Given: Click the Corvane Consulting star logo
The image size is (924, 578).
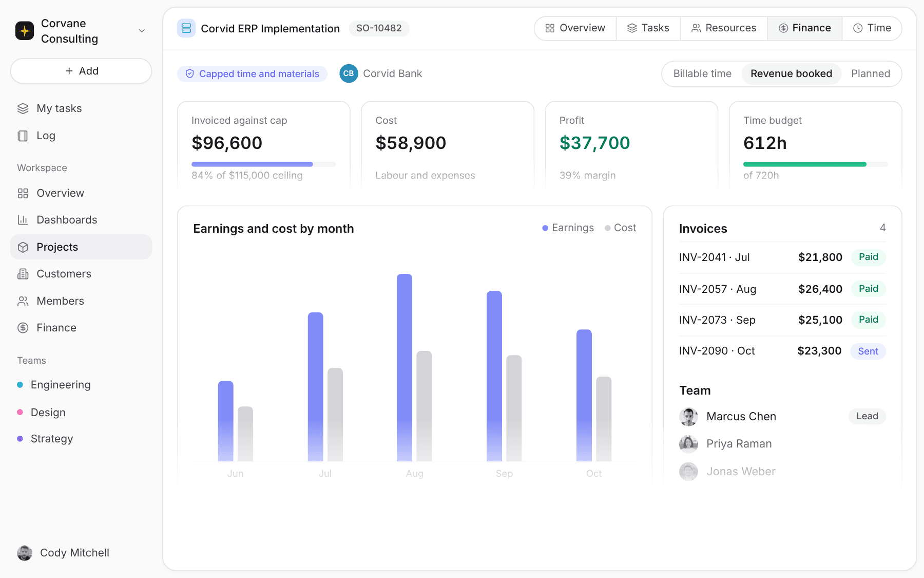Looking at the screenshot, I should pyautogui.click(x=25, y=31).
